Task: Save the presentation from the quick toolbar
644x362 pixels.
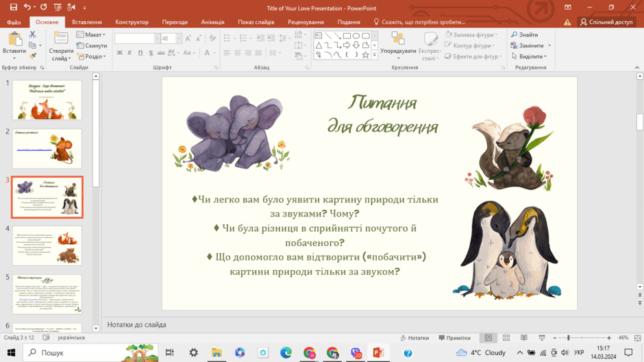Action: pos(14,7)
